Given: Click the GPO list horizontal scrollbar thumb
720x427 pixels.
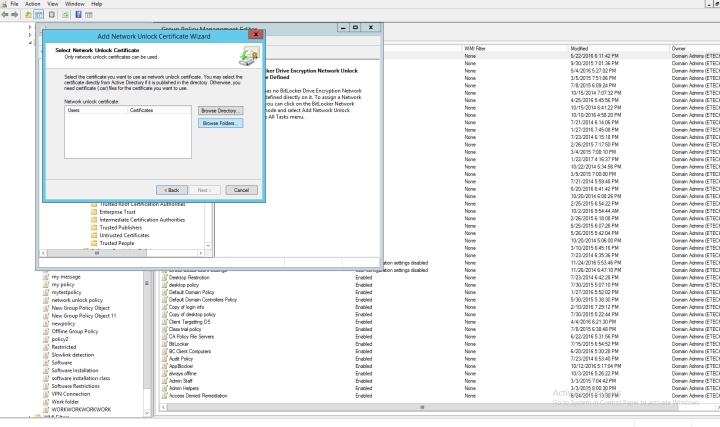Looking at the screenshot, I should (x=422, y=407).
